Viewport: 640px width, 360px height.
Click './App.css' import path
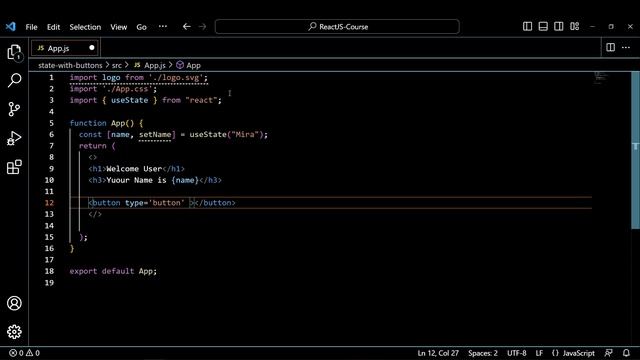(x=127, y=89)
